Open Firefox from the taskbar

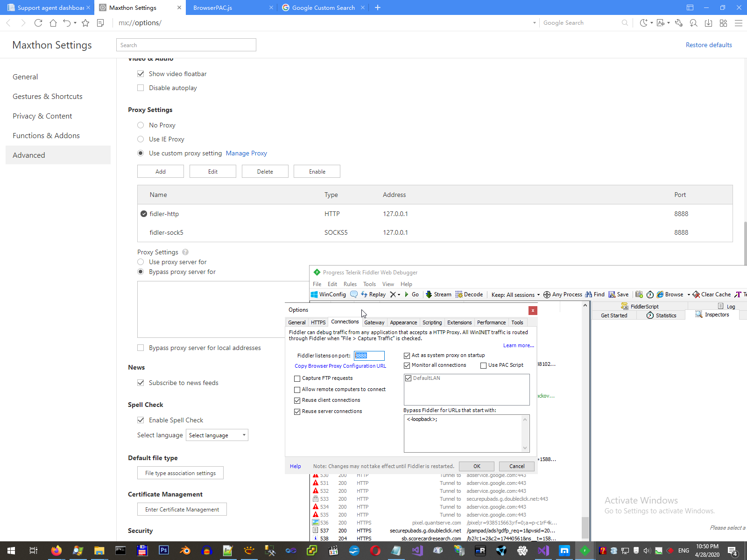(x=56, y=551)
